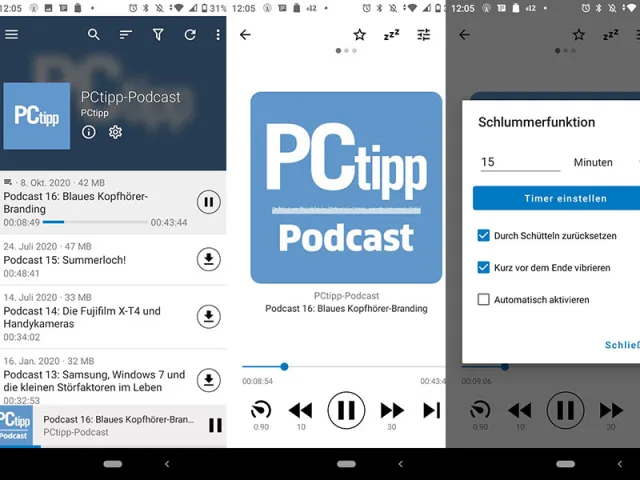
Task: Open episode Podcast 13: Samsung, Windows 7
Action: pos(113,378)
